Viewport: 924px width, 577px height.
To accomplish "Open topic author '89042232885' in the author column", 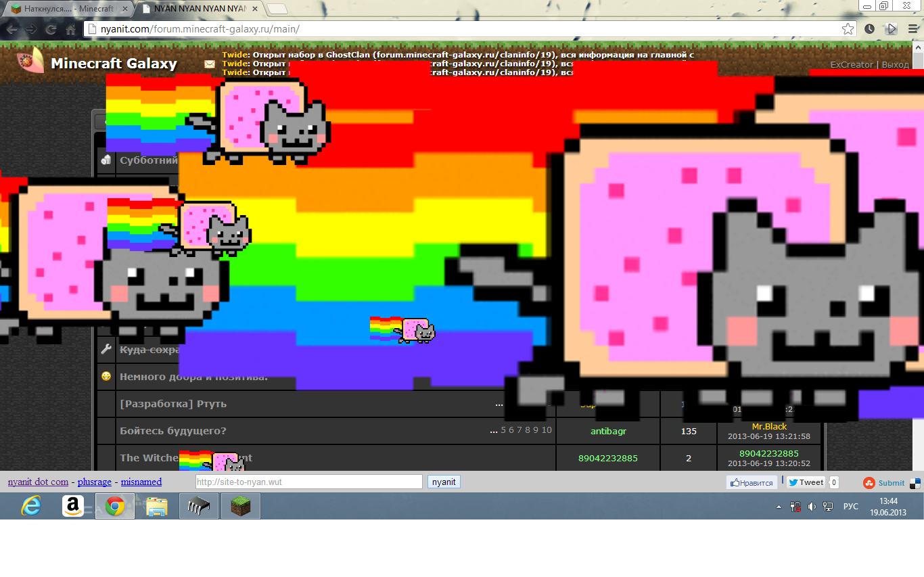I will tap(608, 458).
